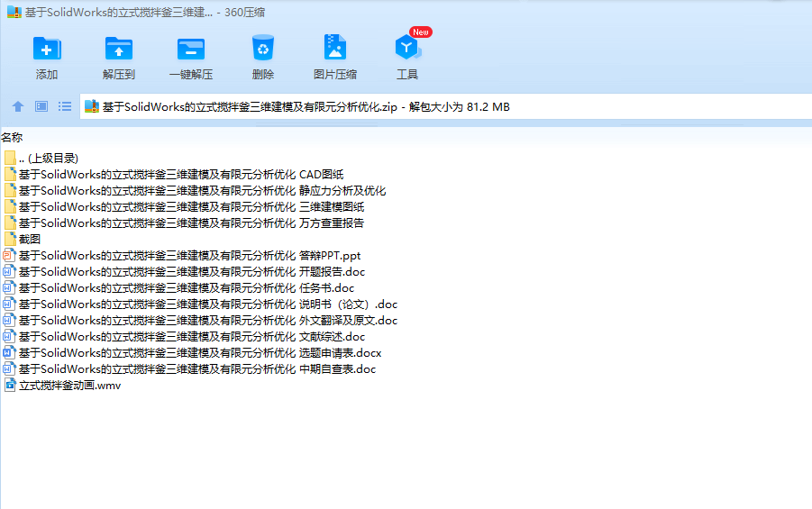
Task: Click the PowerPoint icon of 答辩PPT.ppt
Action: click(9, 255)
